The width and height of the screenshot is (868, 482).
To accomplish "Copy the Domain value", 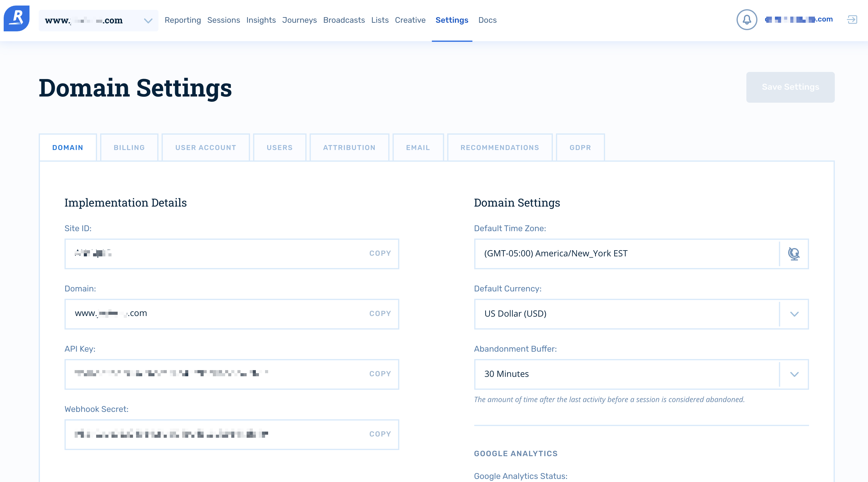I will pos(380,314).
